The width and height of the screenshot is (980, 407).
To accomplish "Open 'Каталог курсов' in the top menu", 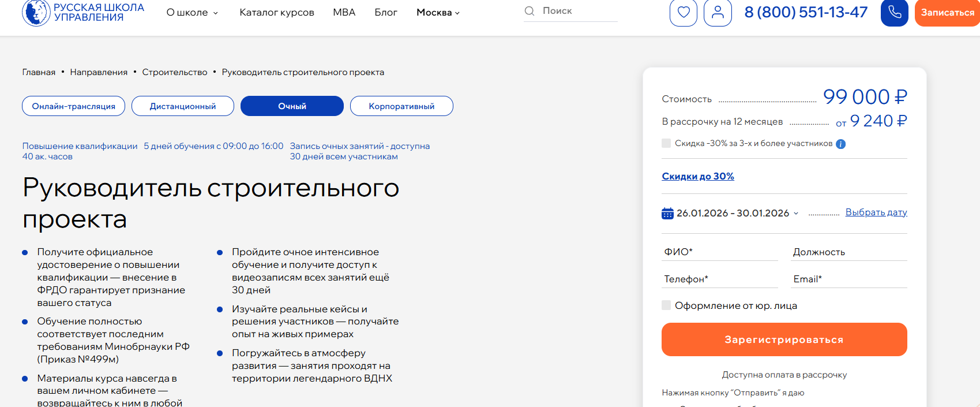I will tap(277, 13).
